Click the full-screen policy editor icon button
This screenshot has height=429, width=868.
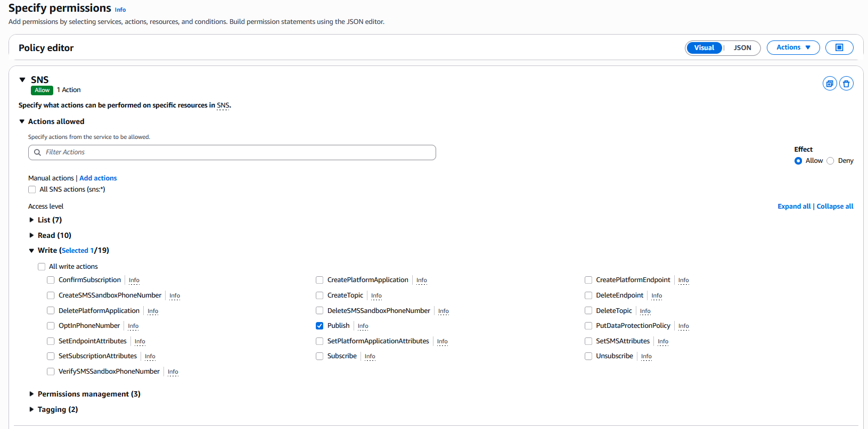pyautogui.click(x=839, y=47)
